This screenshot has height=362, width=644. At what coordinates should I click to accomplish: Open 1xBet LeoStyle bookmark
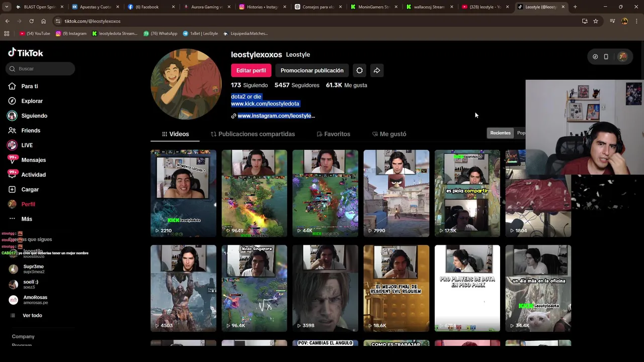coord(200,34)
